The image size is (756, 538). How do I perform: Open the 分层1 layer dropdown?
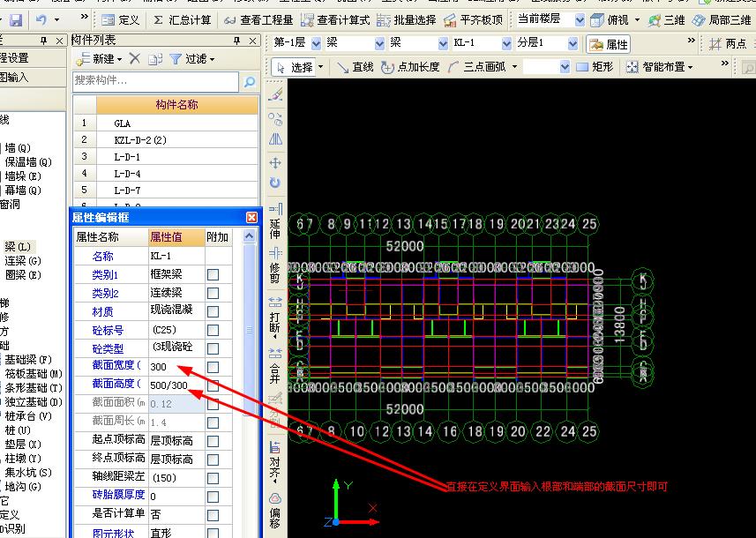point(573,43)
